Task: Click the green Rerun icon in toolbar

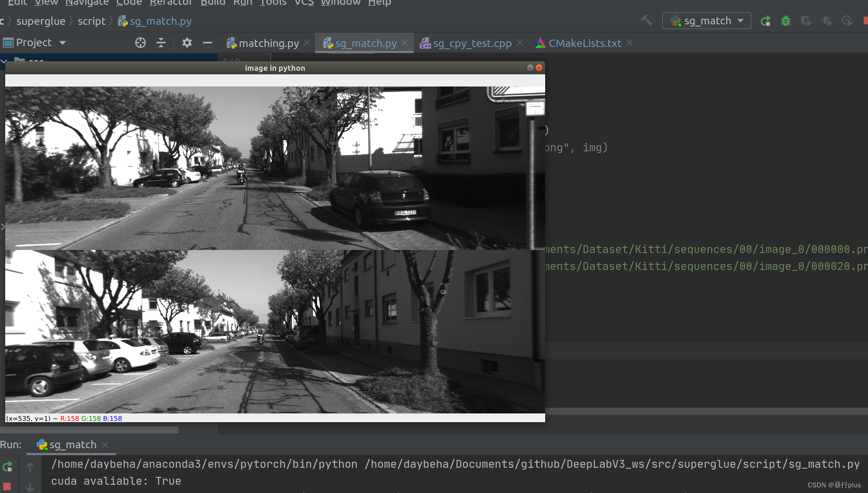Action: 765,20
